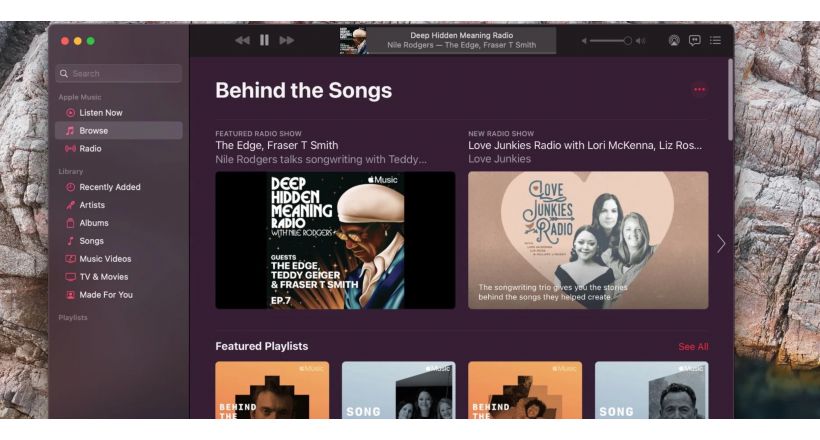Skip forward with the fast-forward button
Screen dimensions: 820x440
[287, 40]
